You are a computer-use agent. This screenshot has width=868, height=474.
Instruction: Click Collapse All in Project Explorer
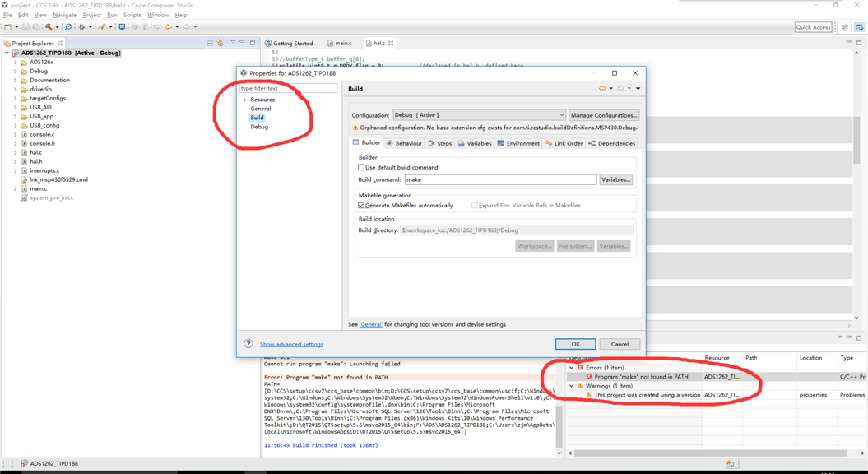pos(210,43)
